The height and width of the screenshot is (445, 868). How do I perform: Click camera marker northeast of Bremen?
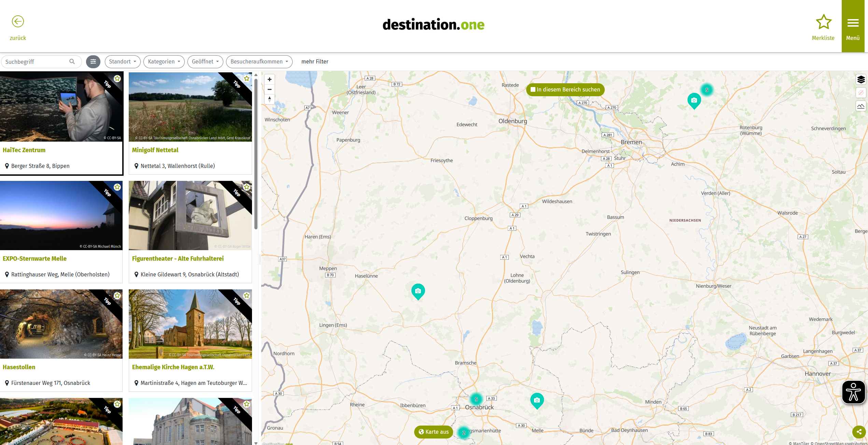(x=694, y=101)
